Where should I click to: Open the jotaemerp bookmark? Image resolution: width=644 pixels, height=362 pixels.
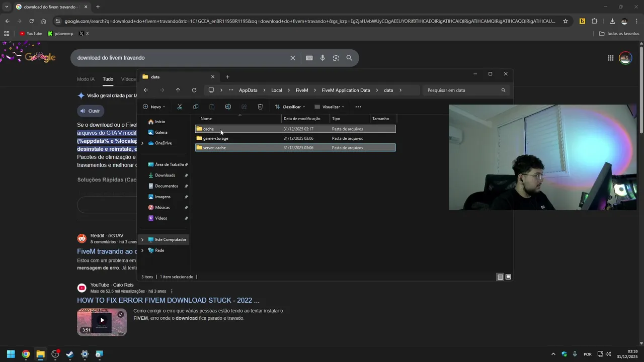60,34
